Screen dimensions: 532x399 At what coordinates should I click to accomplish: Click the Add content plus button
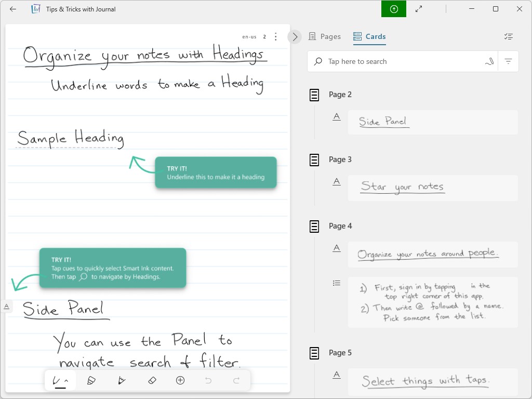click(x=180, y=381)
